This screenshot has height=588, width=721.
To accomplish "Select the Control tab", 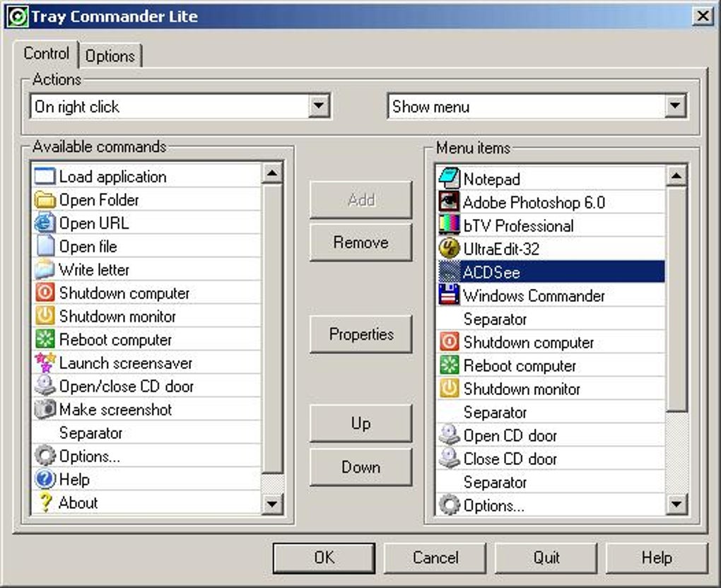I will 46,54.
